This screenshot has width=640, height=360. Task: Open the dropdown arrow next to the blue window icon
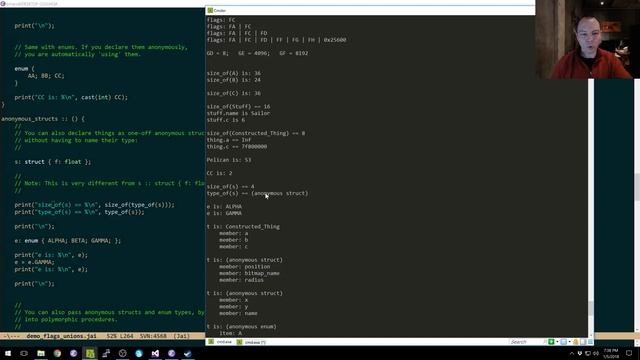pos(569,342)
